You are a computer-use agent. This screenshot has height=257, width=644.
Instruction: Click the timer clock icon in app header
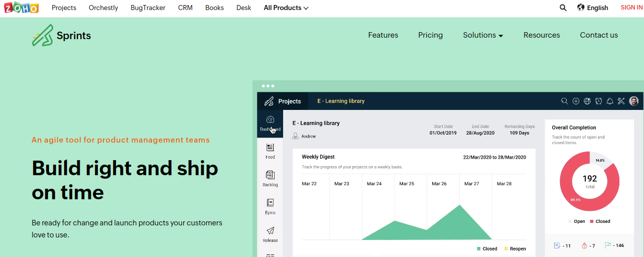598,101
